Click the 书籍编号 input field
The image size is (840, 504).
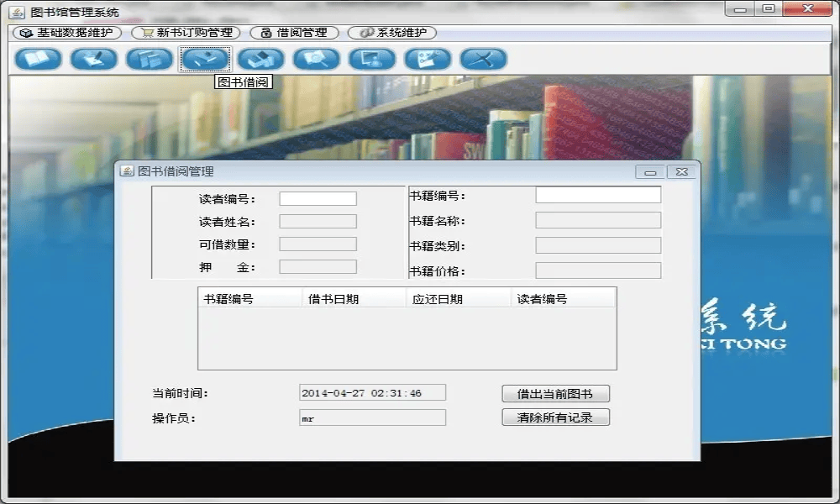(x=597, y=193)
